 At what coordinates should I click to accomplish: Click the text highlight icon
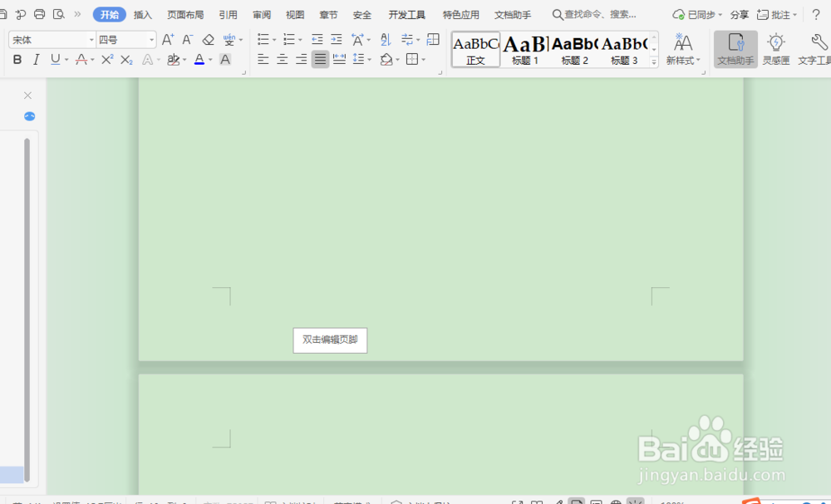point(174,59)
